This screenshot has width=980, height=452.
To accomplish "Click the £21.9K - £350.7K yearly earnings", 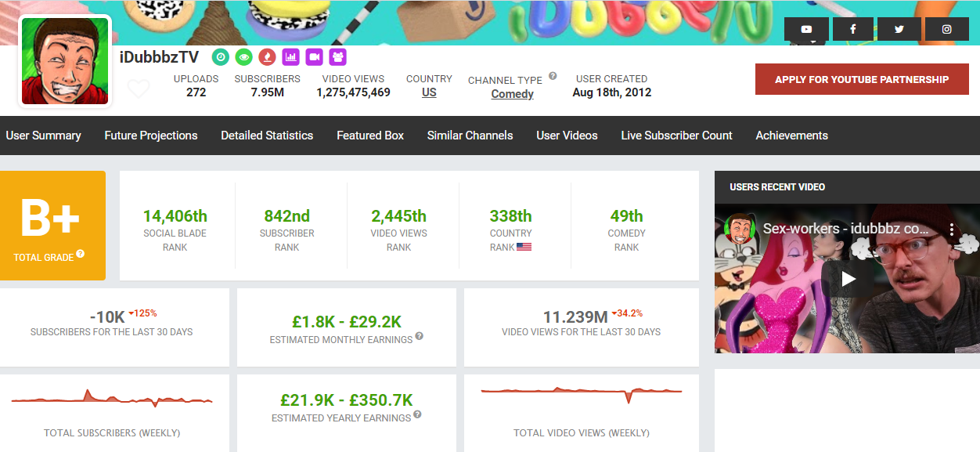I will [346, 400].
